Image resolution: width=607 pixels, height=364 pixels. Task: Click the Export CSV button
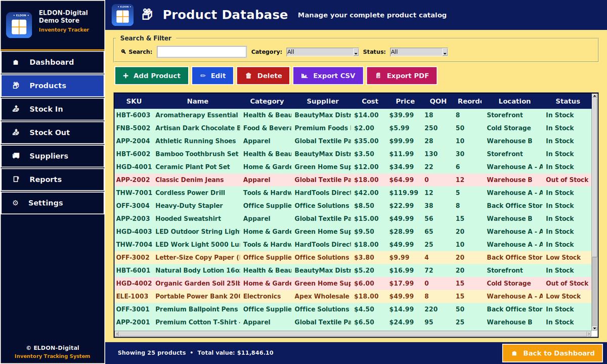(328, 76)
